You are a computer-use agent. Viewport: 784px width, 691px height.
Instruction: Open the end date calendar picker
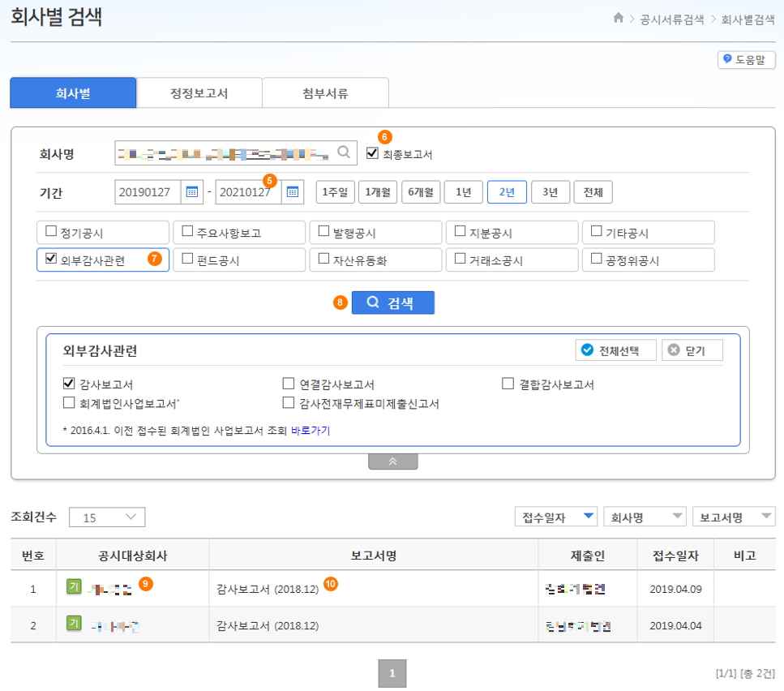pos(291,192)
